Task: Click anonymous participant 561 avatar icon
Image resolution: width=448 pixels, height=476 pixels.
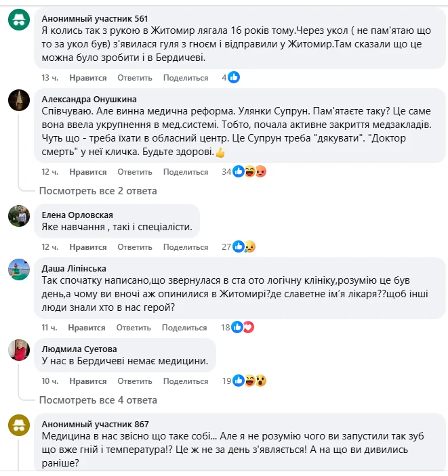Action: [18, 21]
